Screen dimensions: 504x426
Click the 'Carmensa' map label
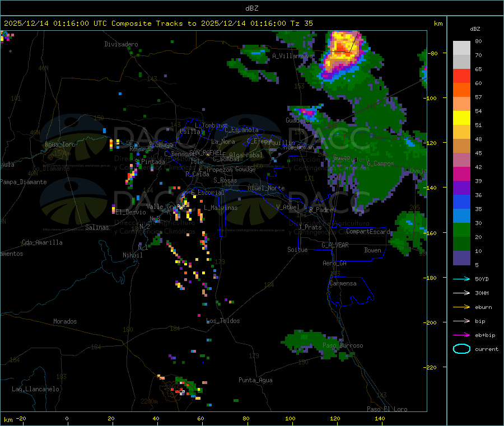[343, 283]
